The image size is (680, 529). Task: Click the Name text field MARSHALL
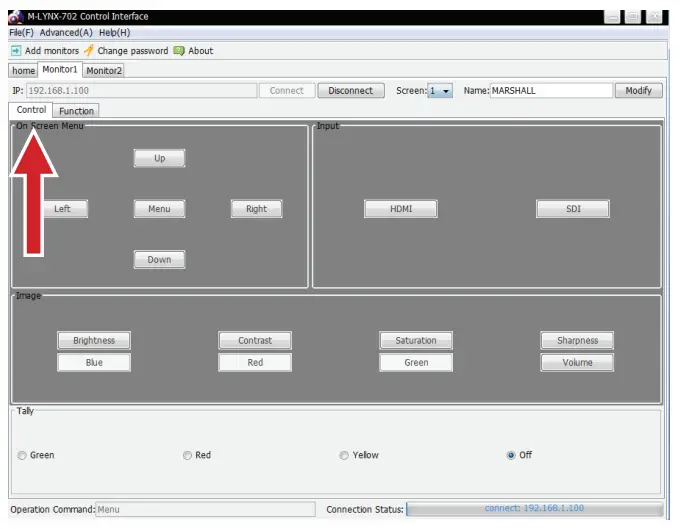(550, 91)
